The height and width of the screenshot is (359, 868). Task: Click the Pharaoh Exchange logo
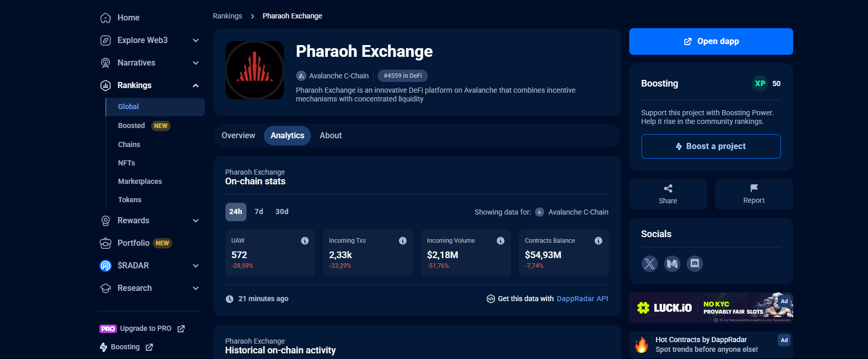pos(255,70)
